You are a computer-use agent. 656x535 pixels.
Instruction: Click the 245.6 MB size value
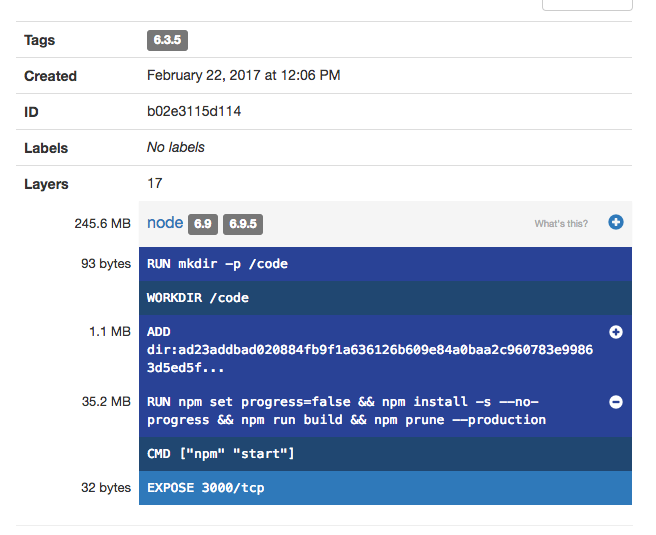102,223
